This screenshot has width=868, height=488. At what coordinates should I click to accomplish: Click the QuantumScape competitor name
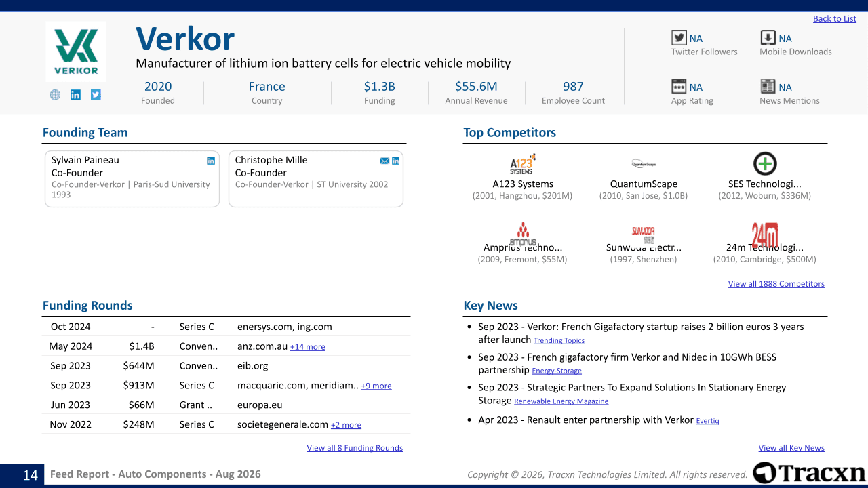[x=644, y=184]
